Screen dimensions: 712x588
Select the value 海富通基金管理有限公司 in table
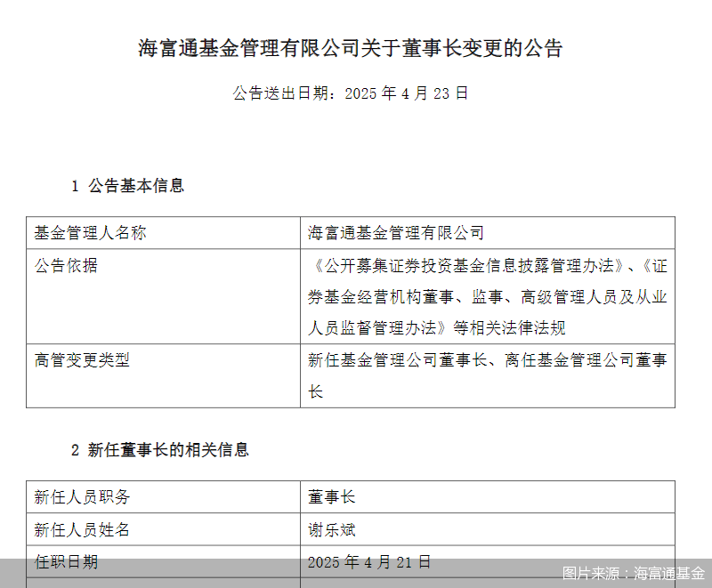click(396, 233)
